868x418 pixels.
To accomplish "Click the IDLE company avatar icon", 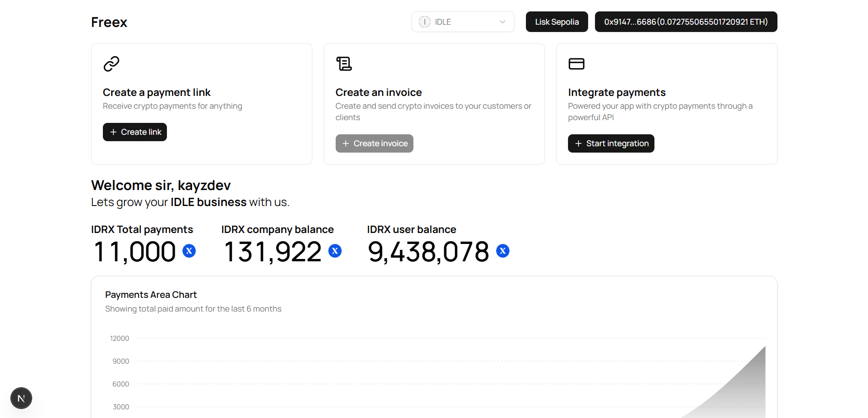I will click(424, 22).
